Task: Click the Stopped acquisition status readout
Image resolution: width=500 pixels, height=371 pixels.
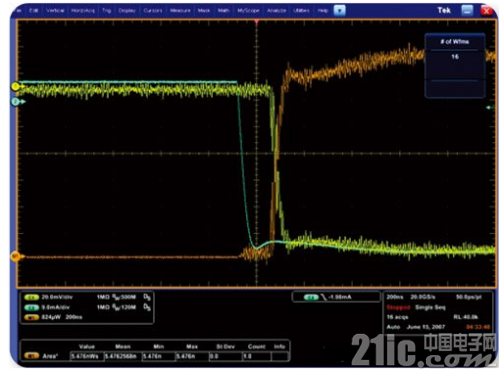Action: tap(398, 307)
